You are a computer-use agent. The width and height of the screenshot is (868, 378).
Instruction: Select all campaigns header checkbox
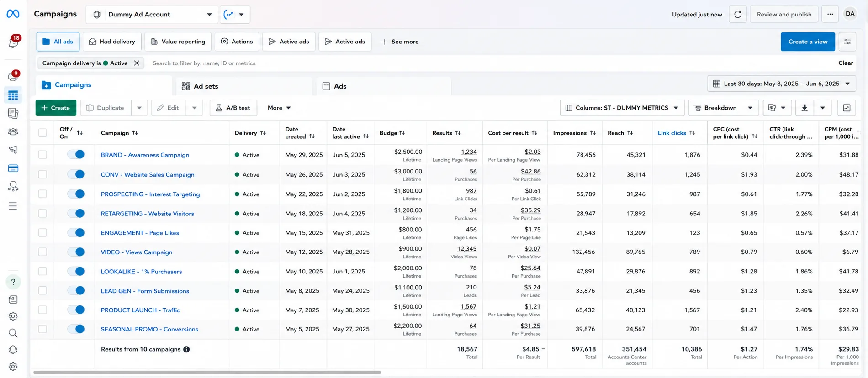42,133
